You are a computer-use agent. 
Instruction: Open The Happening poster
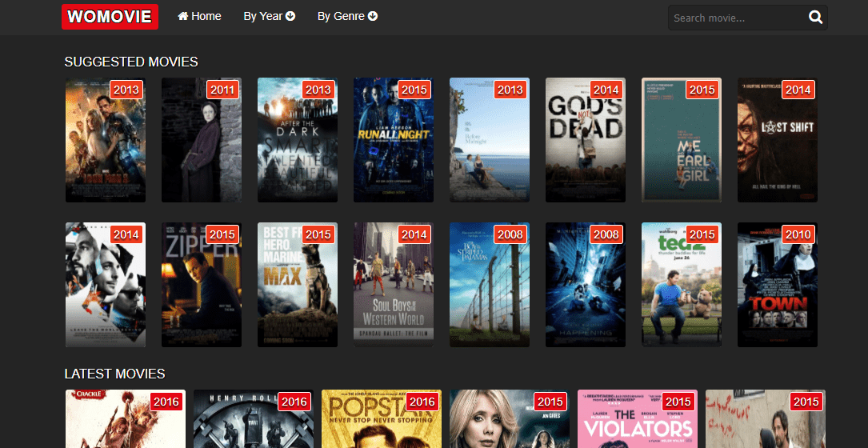tap(586, 285)
